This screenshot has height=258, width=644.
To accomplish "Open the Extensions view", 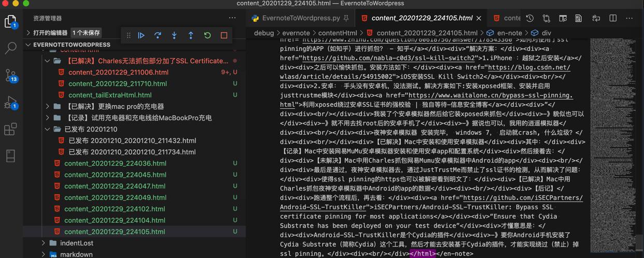I will pos(10,129).
